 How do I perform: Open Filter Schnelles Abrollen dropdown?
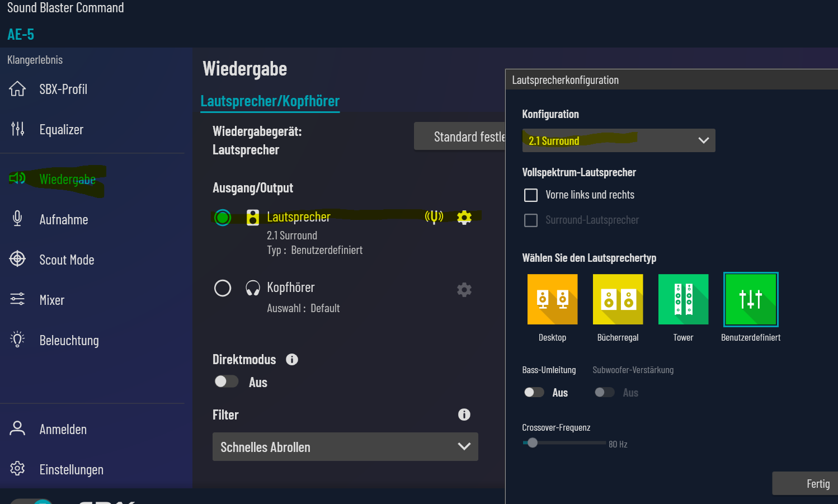(345, 447)
